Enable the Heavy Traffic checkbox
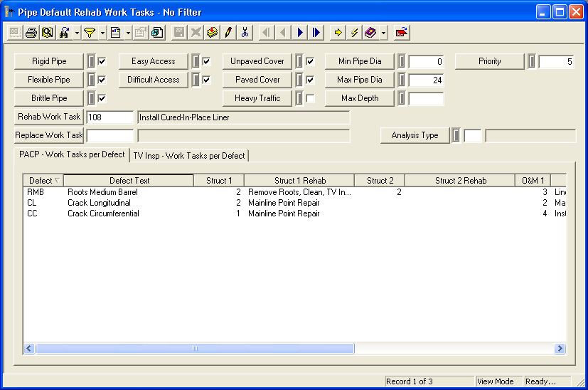Screen dimensions: 588x390 (310, 98)
